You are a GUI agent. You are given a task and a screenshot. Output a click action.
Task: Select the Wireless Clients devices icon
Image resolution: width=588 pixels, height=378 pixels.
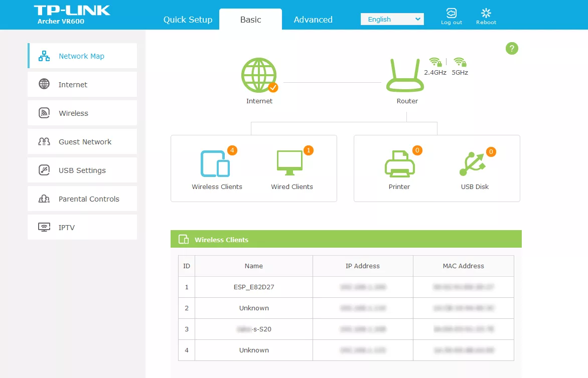click(215, 163)
